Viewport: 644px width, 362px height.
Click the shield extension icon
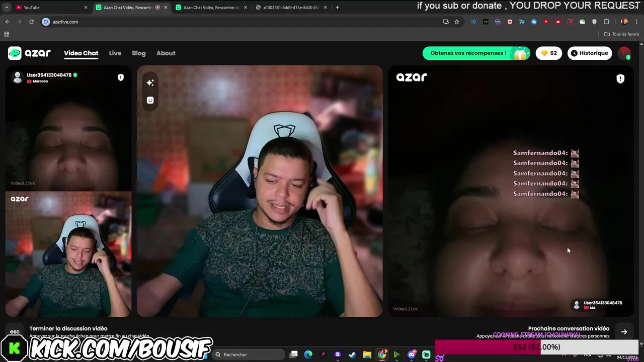[x=594, y=22]
